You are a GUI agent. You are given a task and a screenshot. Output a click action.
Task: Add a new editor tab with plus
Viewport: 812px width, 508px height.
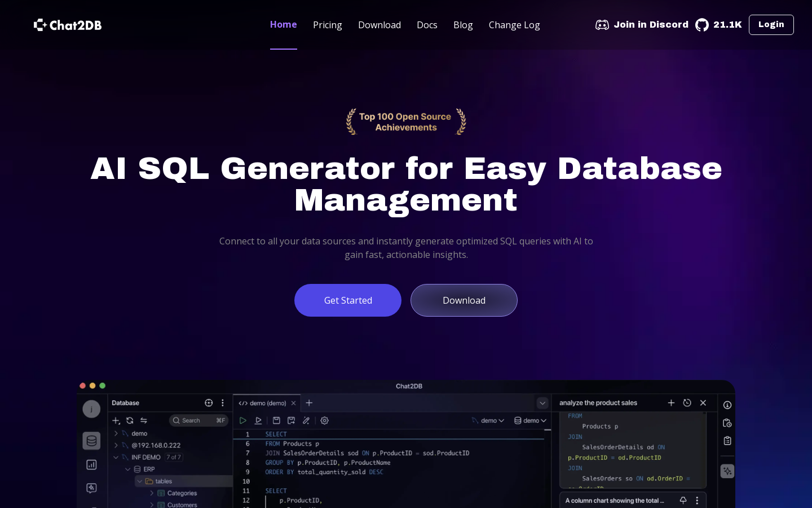309,403
